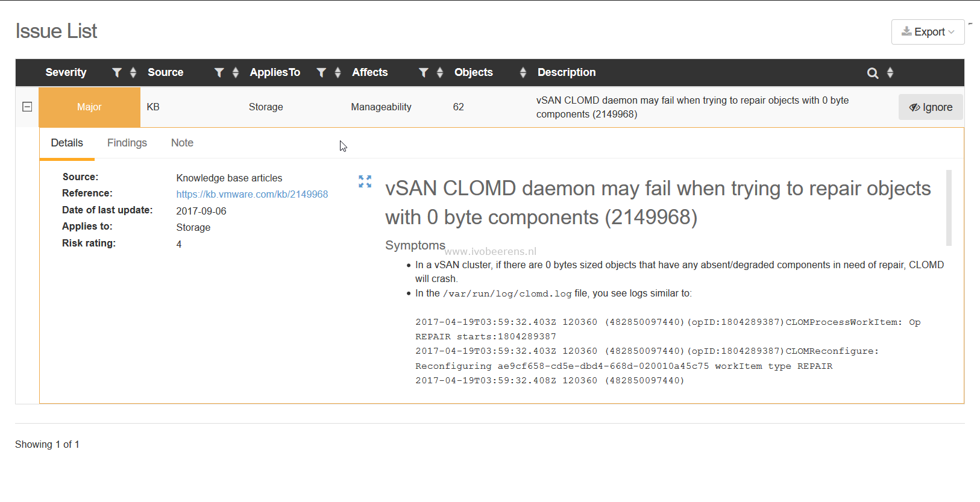Click the Showing 1 of 1 text
This screenshot has height=502, width=980.
[47, 444]
